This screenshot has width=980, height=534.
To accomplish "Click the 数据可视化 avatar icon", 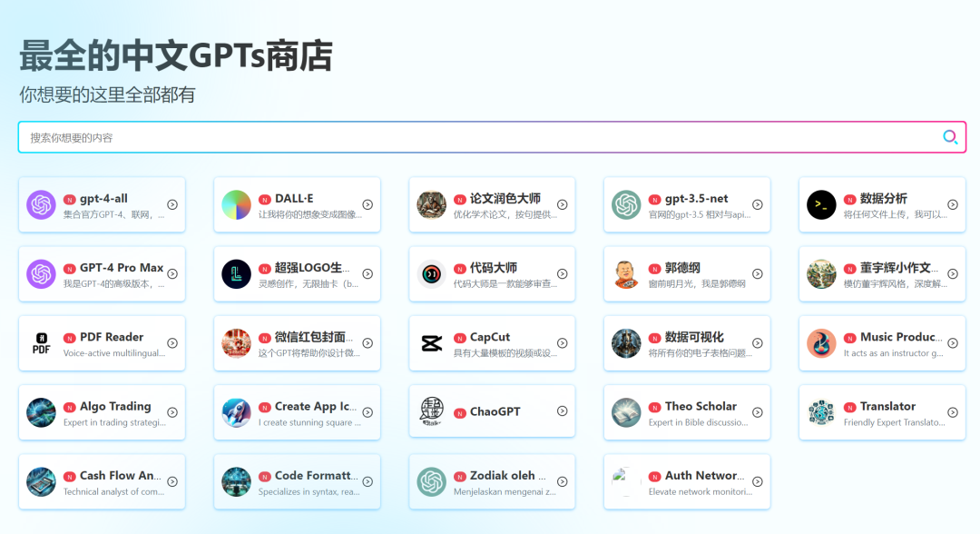I will click(x=626, y=343).
